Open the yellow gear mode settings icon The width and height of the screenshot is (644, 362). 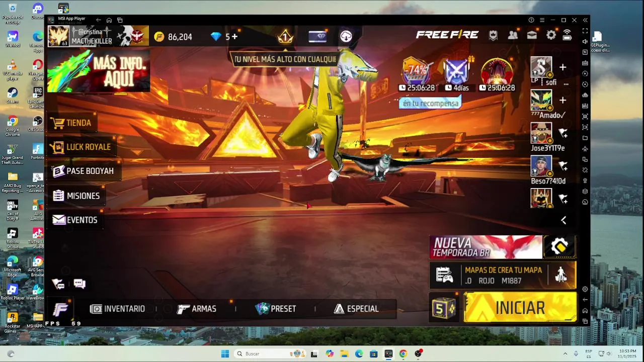(560, 247)
